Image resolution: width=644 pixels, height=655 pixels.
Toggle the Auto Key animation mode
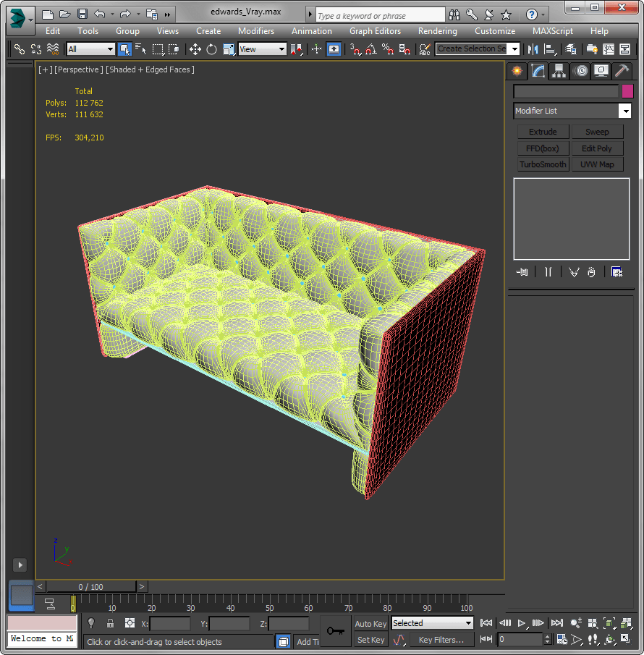tap(370, 624)
